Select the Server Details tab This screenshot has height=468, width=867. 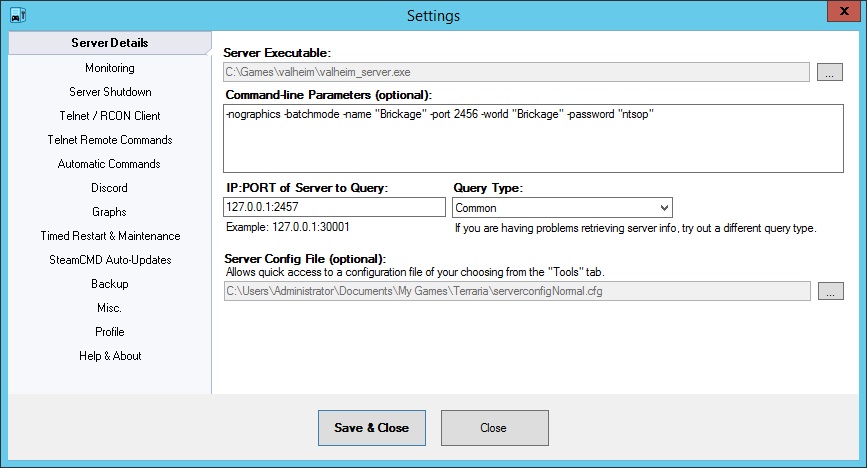click(110, 43)
